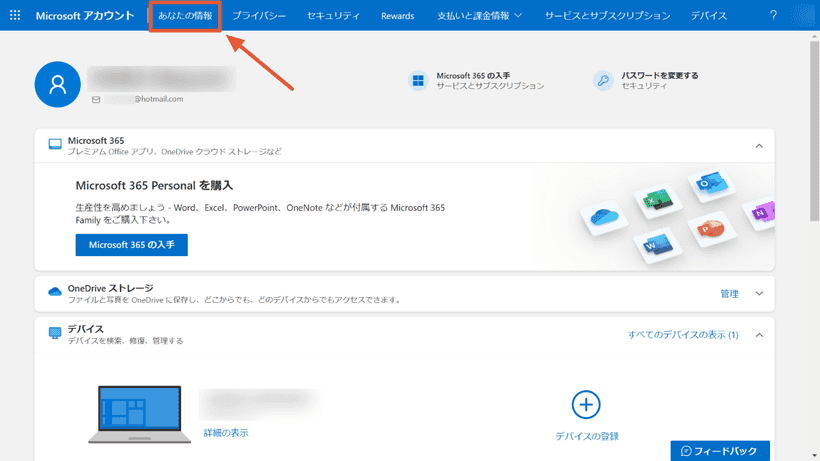Expand the 支払いと課金情報 dropdown menu
The image size is (820, 461).
tap(480, 16)
